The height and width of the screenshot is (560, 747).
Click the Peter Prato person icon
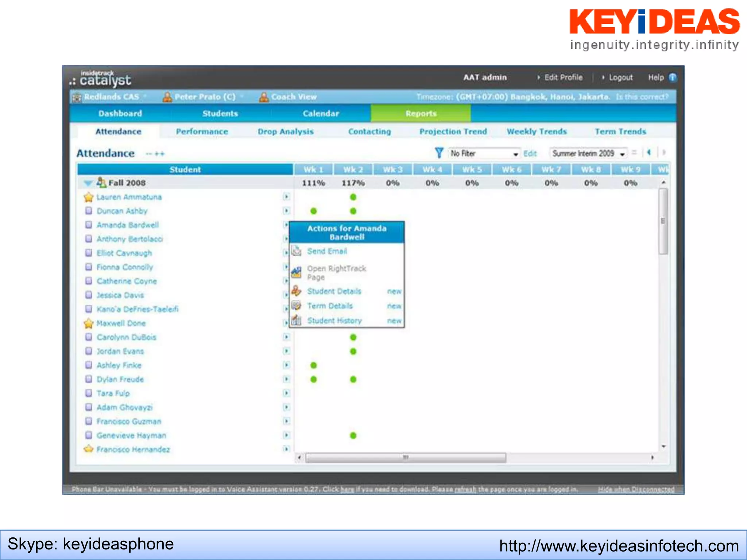[x=167, y=97]
